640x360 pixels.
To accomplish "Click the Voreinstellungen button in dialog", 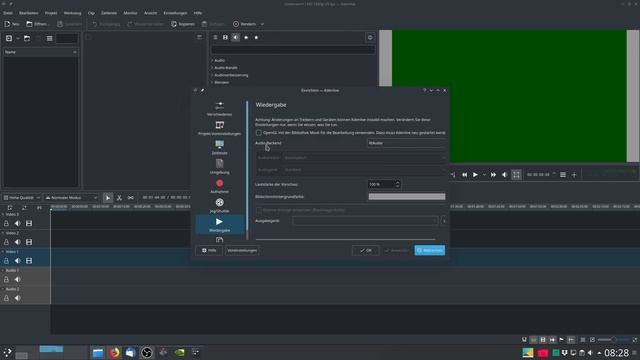I will (x=242, y=251).
